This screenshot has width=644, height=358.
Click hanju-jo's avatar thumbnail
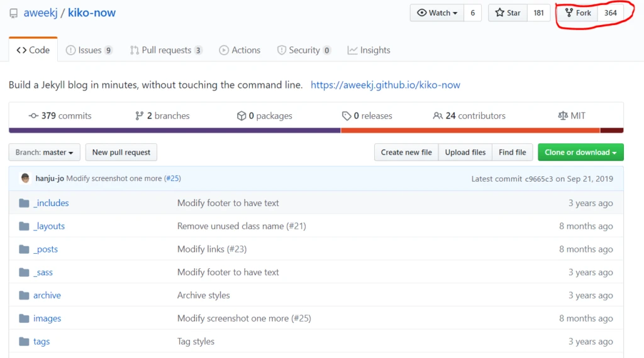[x=25, y=178]
